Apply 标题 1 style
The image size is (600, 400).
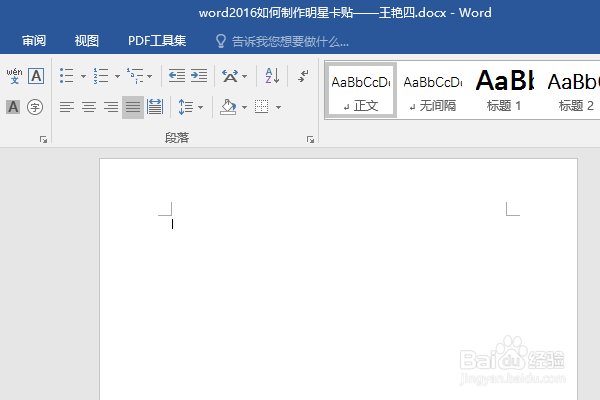coord(504,90)
